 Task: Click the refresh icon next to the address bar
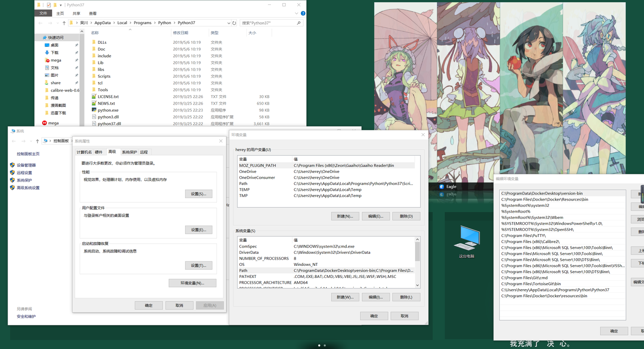pyautogui.click(x=234, y=22)
